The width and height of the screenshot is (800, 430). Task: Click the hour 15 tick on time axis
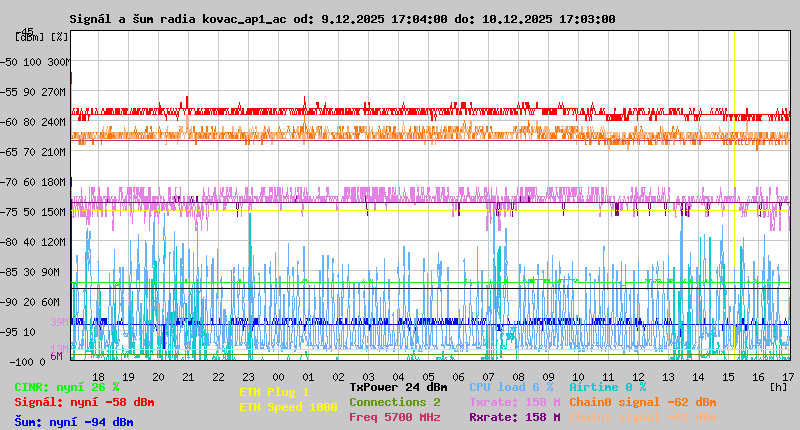[x=729, y=377]
